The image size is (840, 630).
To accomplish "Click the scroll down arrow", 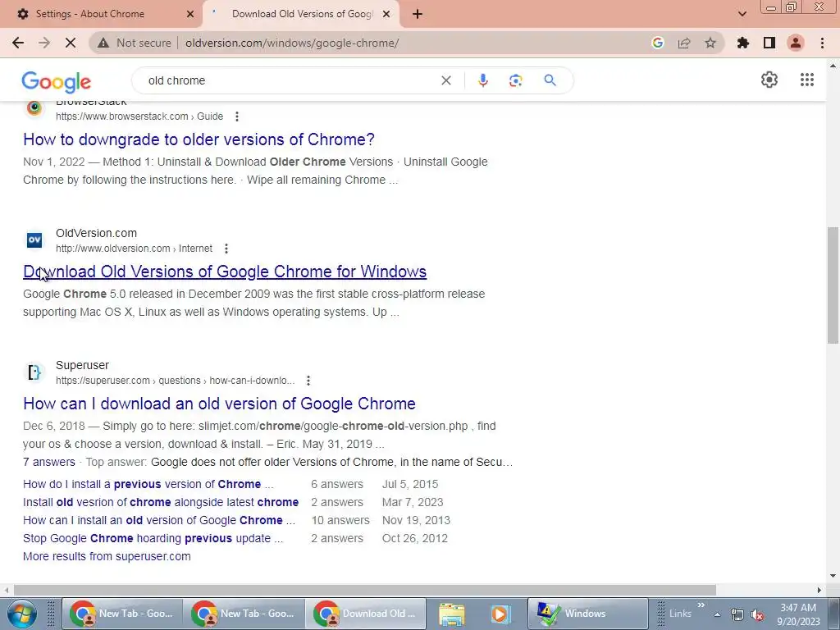I will (x=833, y=576).
